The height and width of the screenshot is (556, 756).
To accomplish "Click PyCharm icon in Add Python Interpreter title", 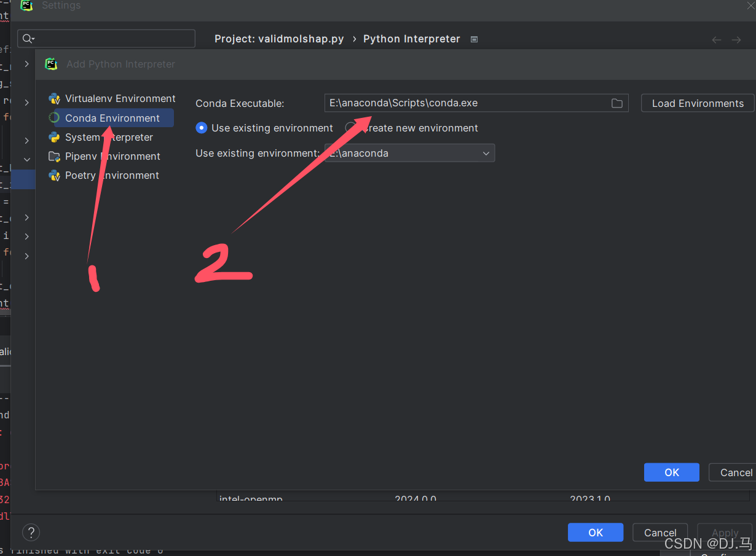I will (x=51, y=64).
